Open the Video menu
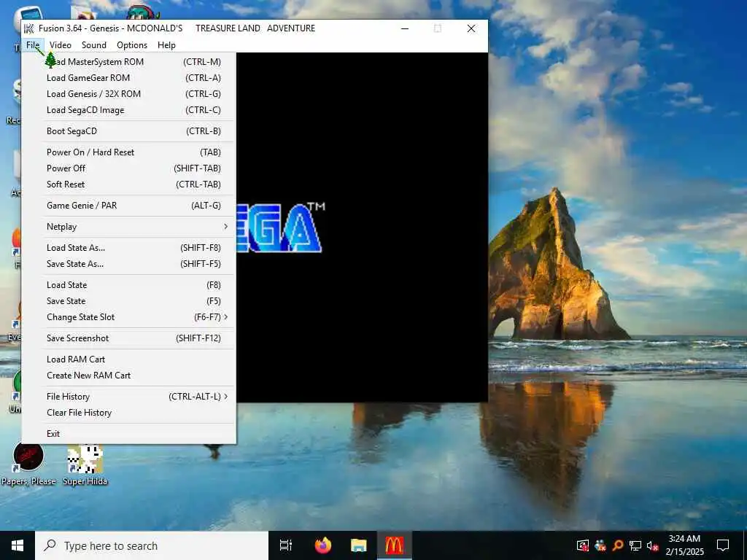Image resolution: width=747 pixels, height=560 pixels. coord(60,45)
